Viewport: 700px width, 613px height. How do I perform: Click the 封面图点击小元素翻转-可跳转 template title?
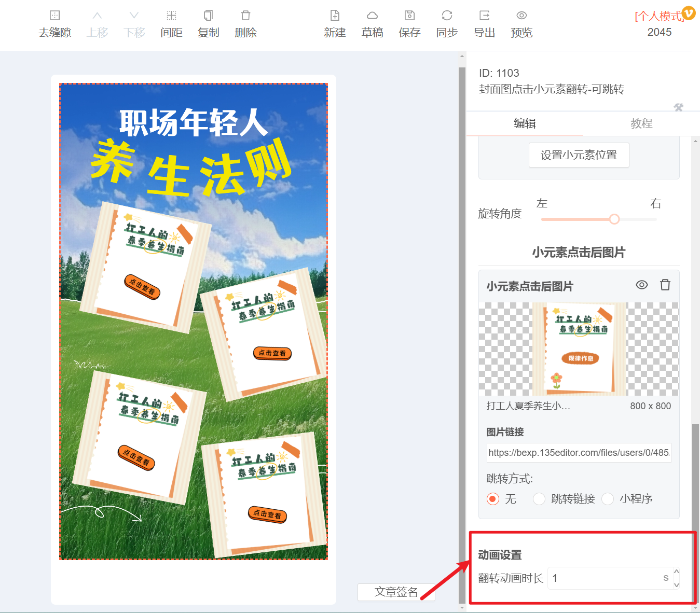coord(552,89)
